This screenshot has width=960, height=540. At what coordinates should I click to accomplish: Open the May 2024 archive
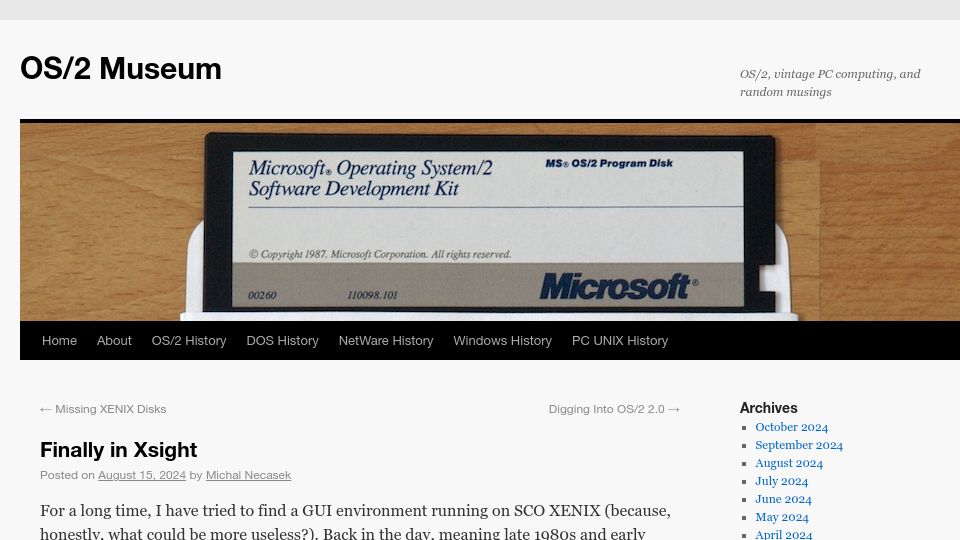[781, 517]
